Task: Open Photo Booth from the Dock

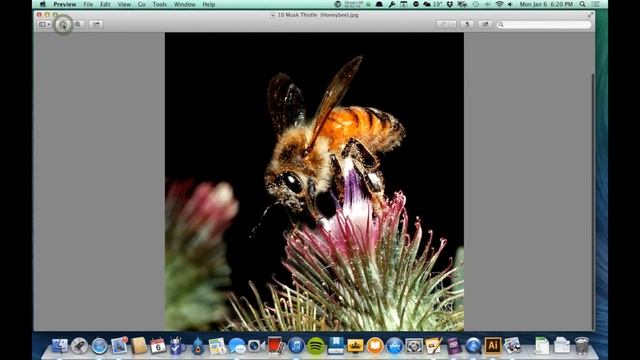Action: (276, 346)
